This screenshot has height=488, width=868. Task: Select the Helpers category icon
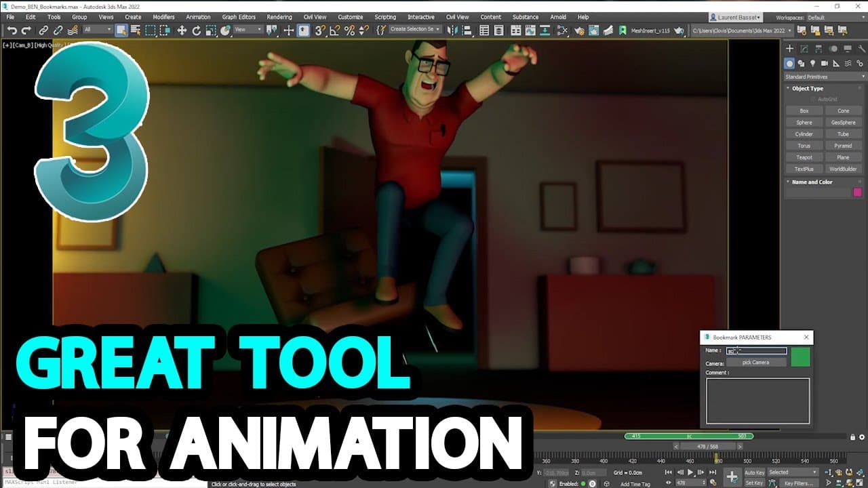(836, 63)
